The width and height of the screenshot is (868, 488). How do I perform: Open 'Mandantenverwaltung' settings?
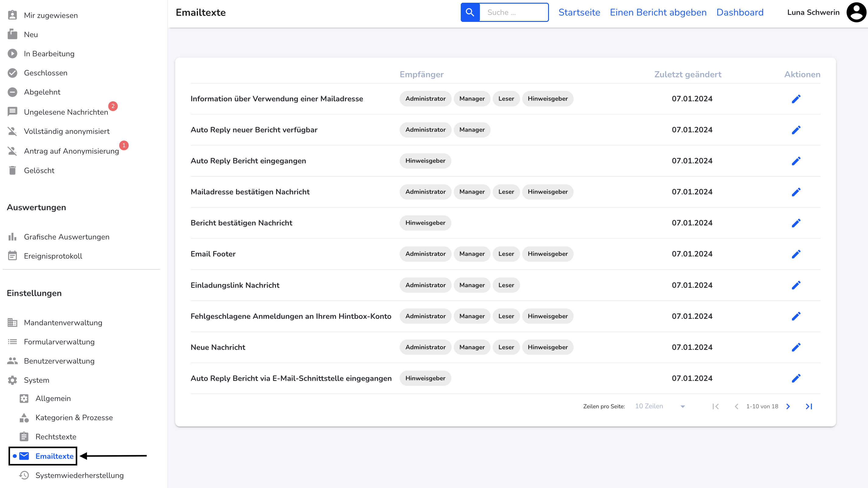63,322
